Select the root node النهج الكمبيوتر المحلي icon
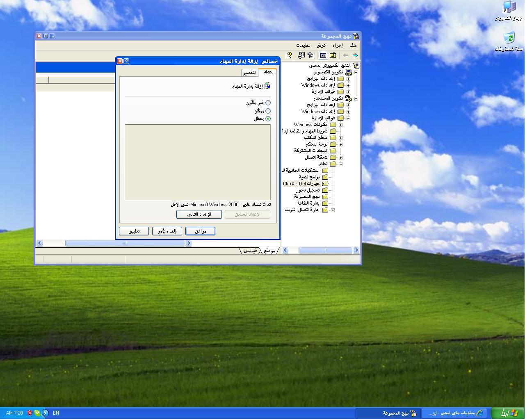This screenshot has width=525, height=420. pos(356,66)
